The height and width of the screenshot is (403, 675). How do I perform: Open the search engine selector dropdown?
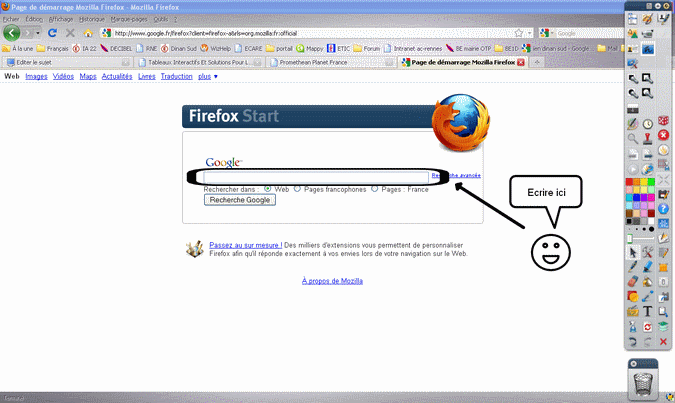[x=547, y=33]
